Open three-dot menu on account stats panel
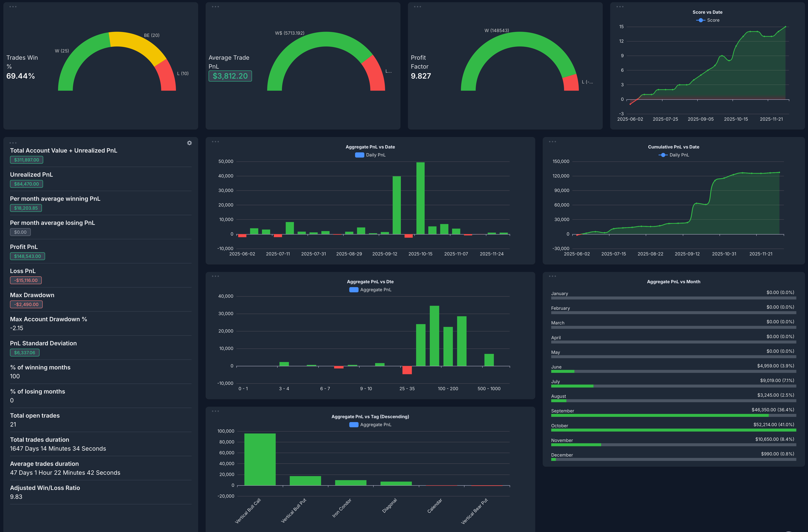Viewport: 808px width, 532px height. pos(13,143)
